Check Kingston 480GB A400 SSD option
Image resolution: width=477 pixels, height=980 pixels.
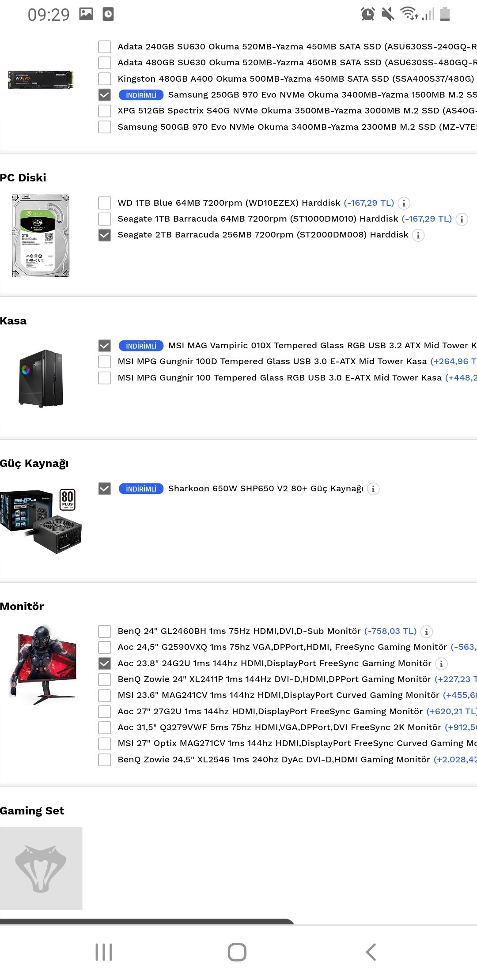[x=105, y=79]
